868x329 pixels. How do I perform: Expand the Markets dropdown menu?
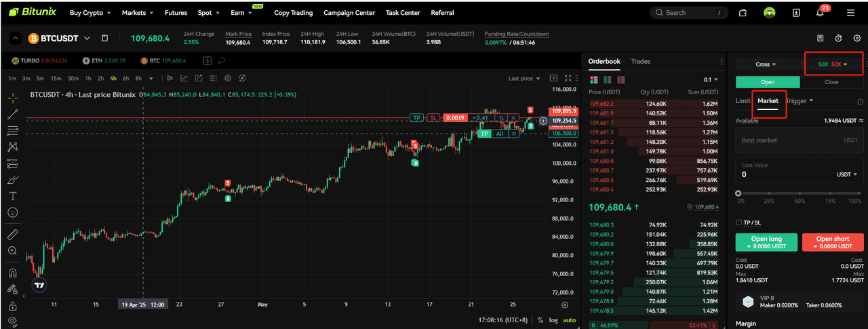tap(138, 13)
